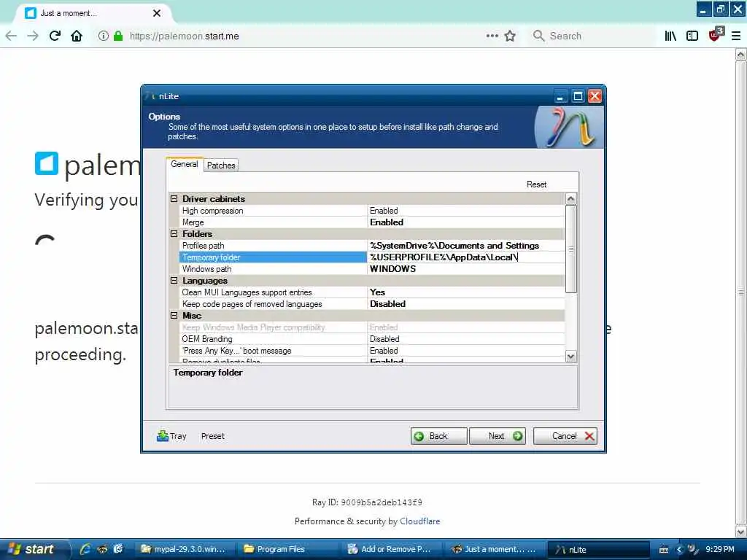Minimize the nLite window
The height and width of the screenshot is (560, 747).
(560, 97)
